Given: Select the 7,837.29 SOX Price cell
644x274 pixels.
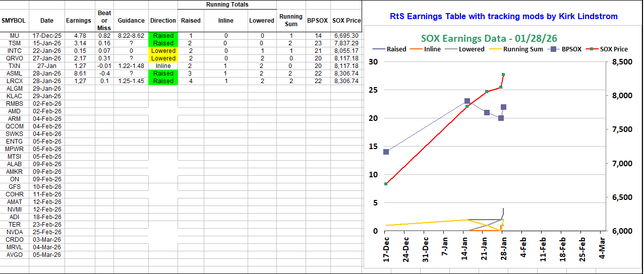Looking at the screenshot, I should [346, 43].
